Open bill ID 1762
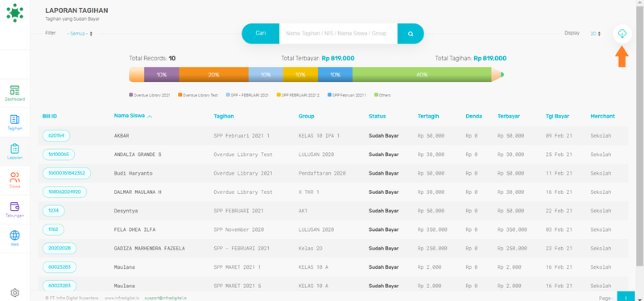 click(53, 229)
